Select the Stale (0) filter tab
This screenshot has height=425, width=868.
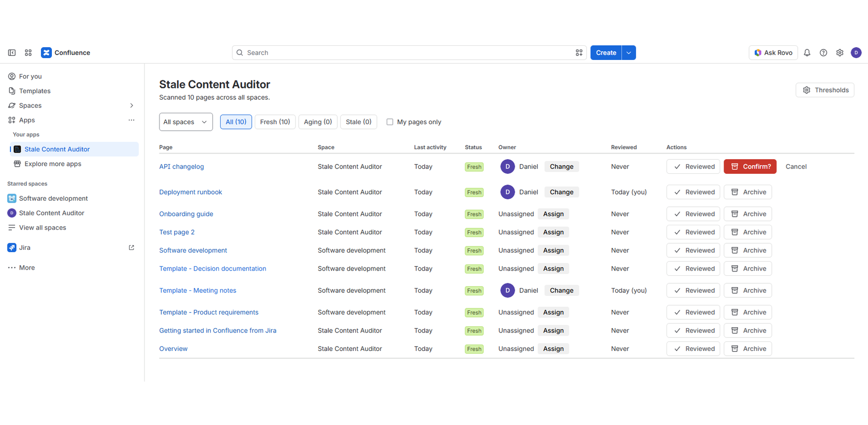coord(359,122)
